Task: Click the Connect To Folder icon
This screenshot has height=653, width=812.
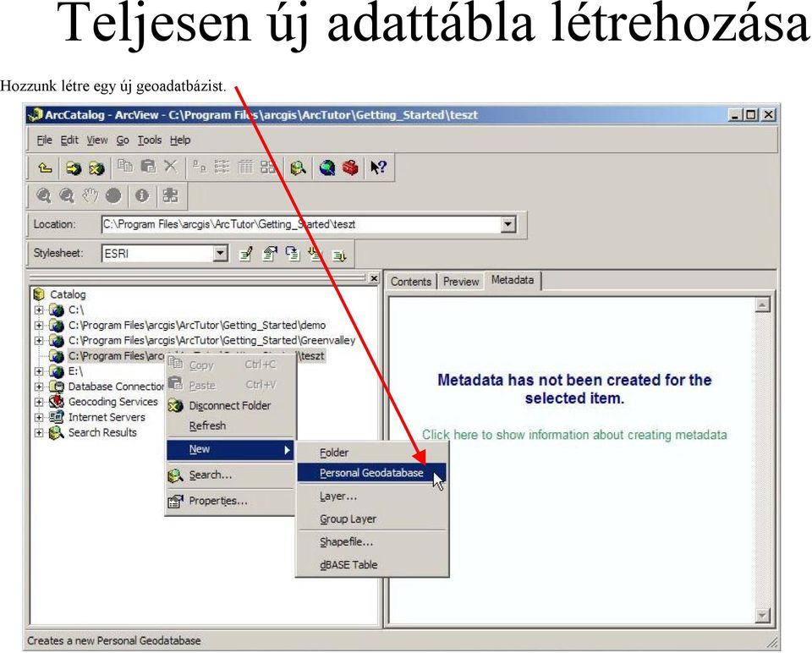Action: [73, 167]
